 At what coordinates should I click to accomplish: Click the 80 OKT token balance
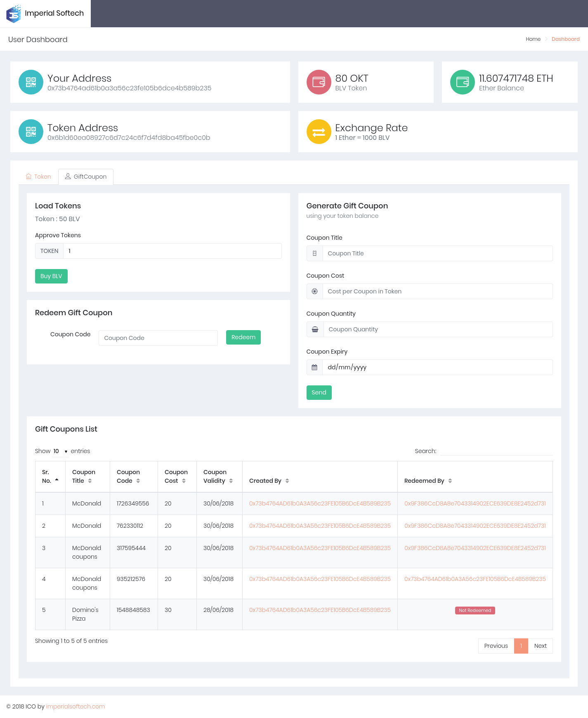tap(352, 78)
